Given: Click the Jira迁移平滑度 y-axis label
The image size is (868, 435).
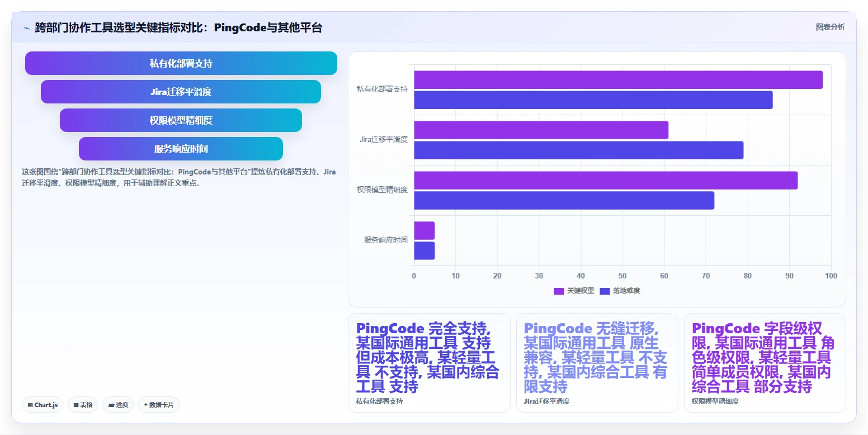Looking at the screenshot, I should click(x=384, y=139).
